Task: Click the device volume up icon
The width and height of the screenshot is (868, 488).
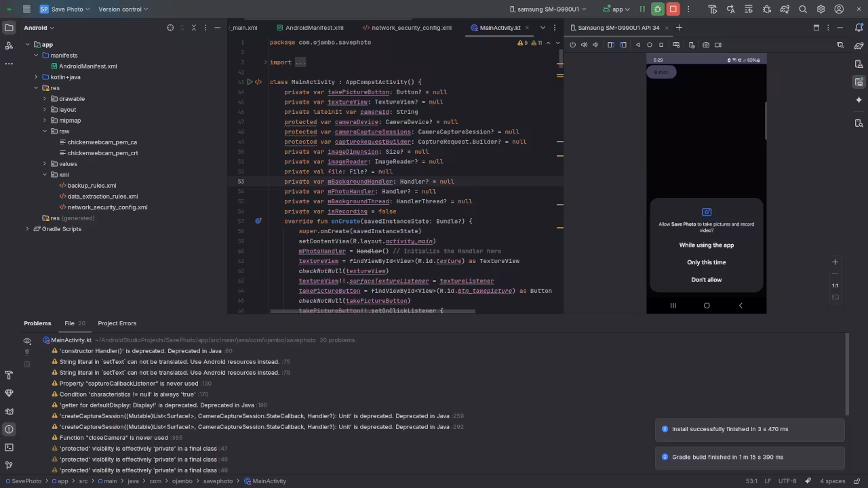Action: click(584, 45)
